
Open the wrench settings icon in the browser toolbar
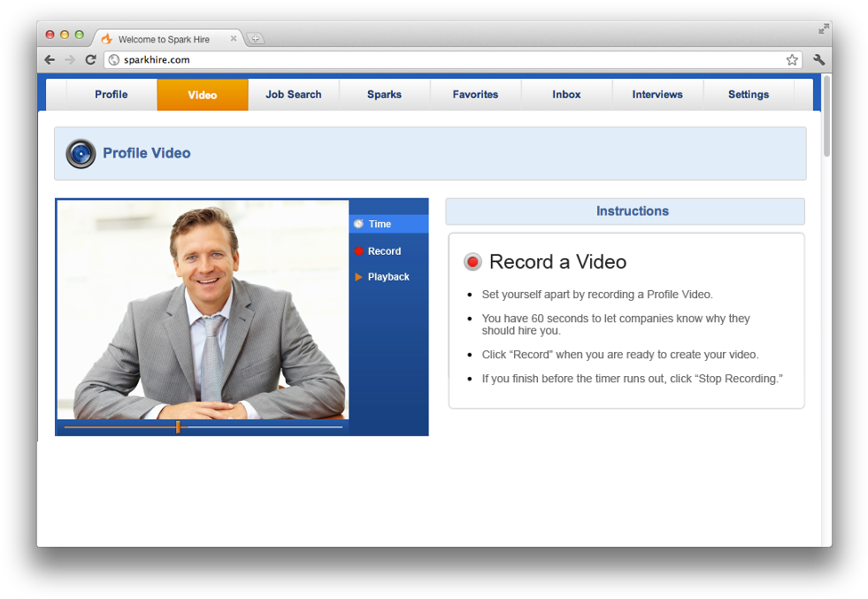(x=818, y=59)
